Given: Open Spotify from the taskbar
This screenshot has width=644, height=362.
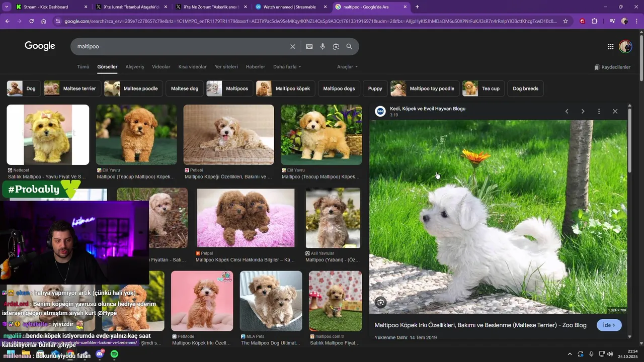Looking at the screenshot, I should point(114,354).
